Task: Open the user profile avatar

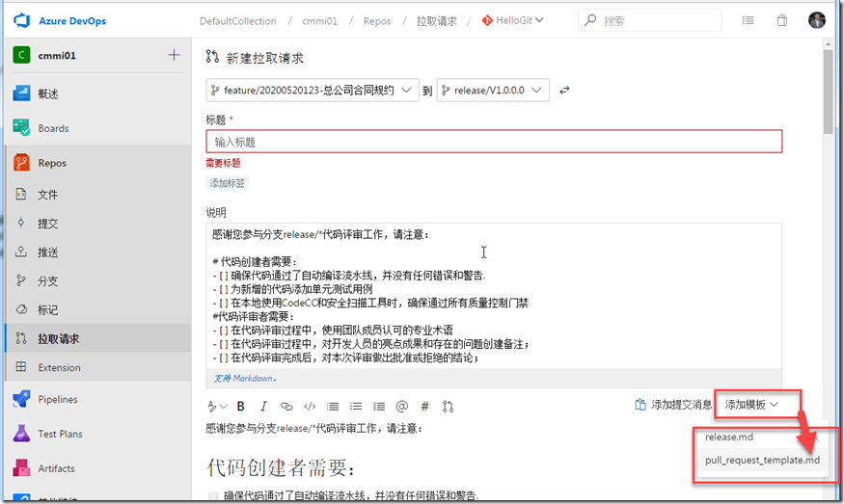Action: click(817, 20)
